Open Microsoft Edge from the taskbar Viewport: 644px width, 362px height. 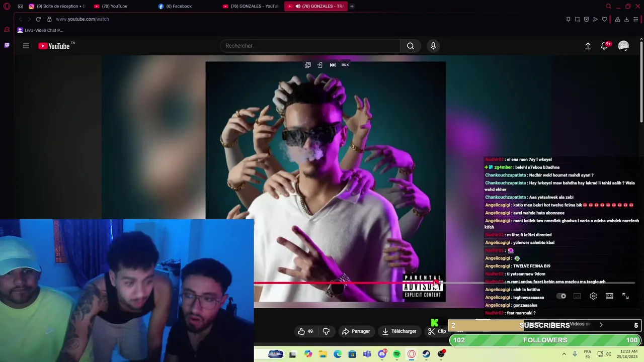click(x=338, y=354)
